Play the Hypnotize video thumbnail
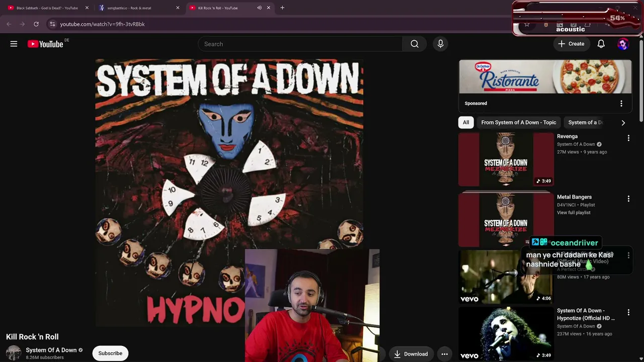Image resolution: width=644 pixels, height=362 pixels. coord(506,334)
